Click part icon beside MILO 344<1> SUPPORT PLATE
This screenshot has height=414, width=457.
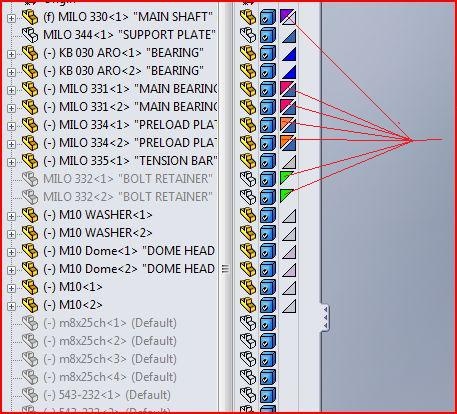pos(30,35)
